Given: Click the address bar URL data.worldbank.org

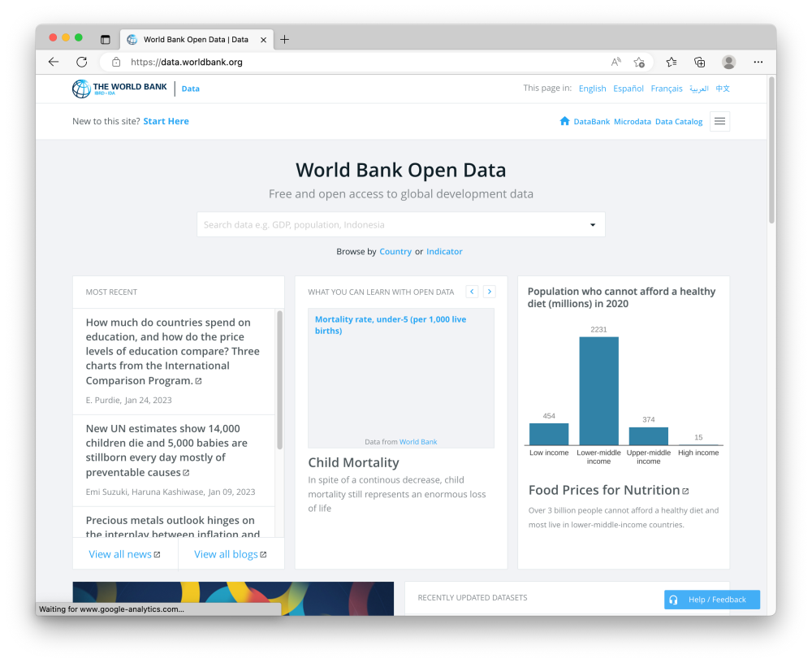Looking at the screenshot, I should 187,63.
